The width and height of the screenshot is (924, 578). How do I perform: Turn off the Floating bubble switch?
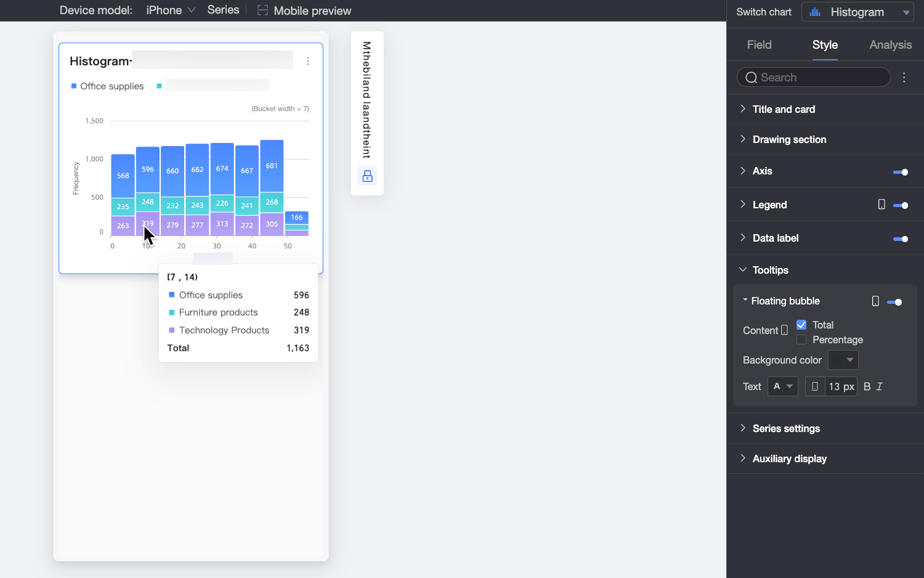click(x=894, y=302)
